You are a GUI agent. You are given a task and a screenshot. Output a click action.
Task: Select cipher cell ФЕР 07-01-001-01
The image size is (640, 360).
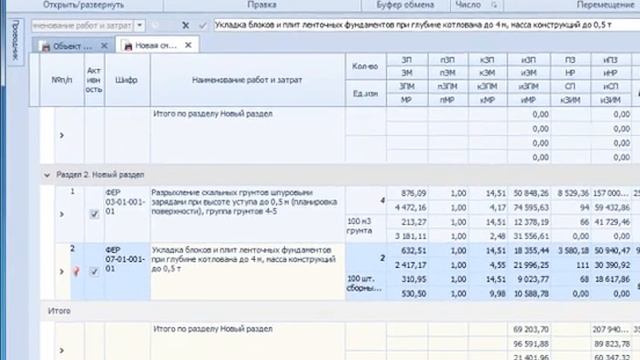127,271
